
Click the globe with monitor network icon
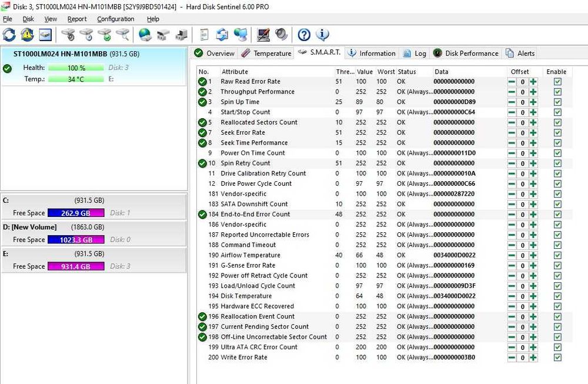[240, 35]
